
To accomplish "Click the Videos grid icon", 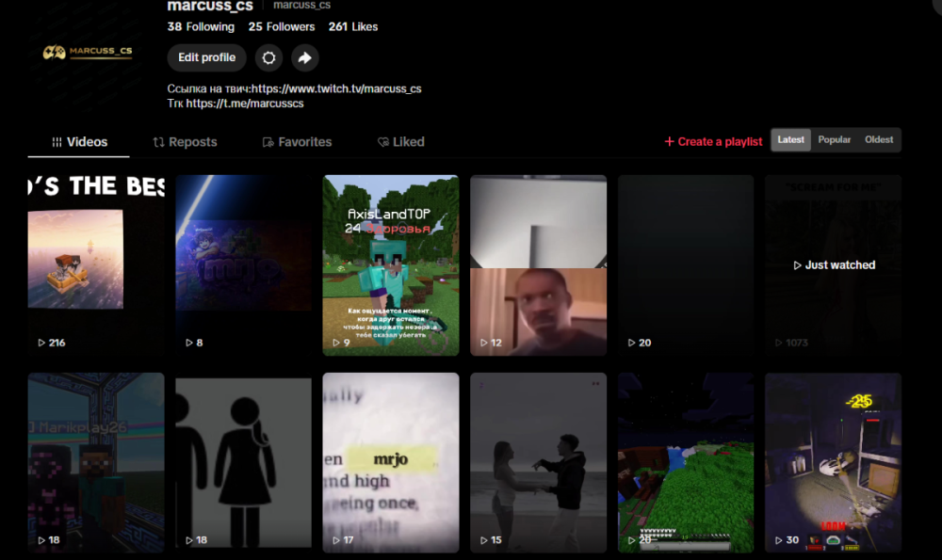I will coord(57,142).
